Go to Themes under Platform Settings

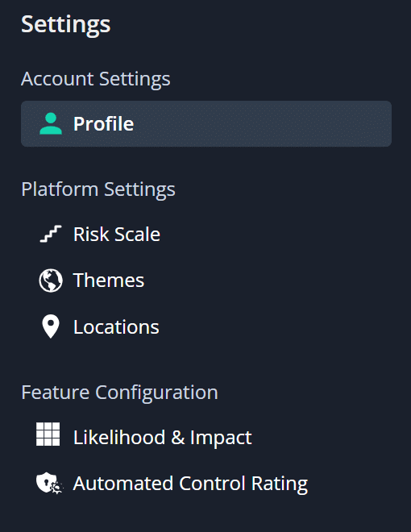click(109, 281)
